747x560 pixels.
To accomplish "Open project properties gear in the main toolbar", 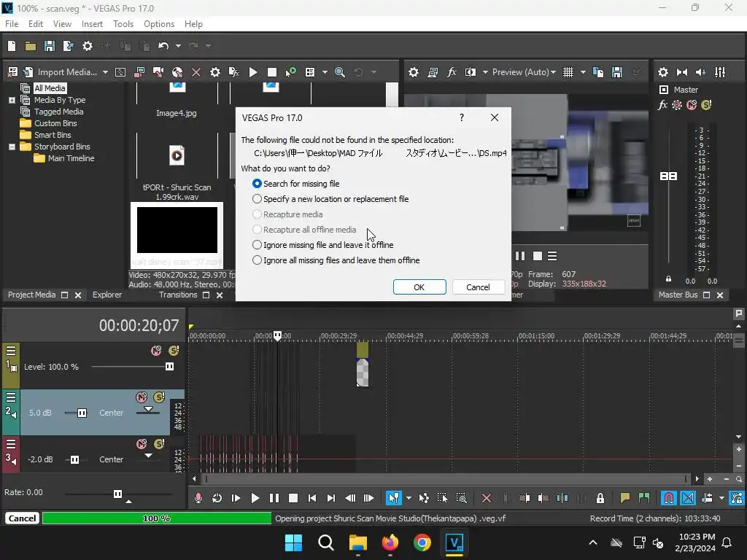I will pos(88,46).
